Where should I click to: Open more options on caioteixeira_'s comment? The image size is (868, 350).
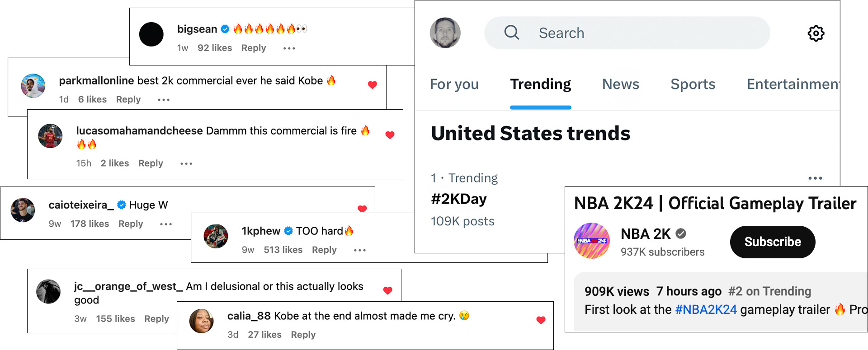166,224
